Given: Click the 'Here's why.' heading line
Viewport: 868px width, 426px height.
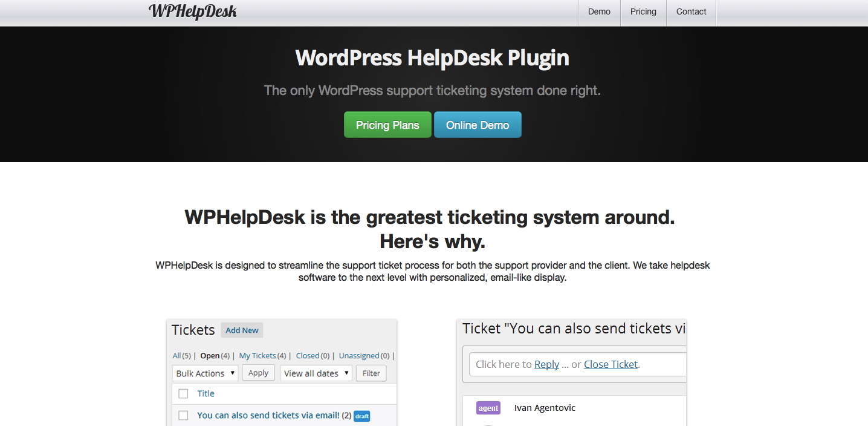Looking at the screenshot, I should (432, 241).
